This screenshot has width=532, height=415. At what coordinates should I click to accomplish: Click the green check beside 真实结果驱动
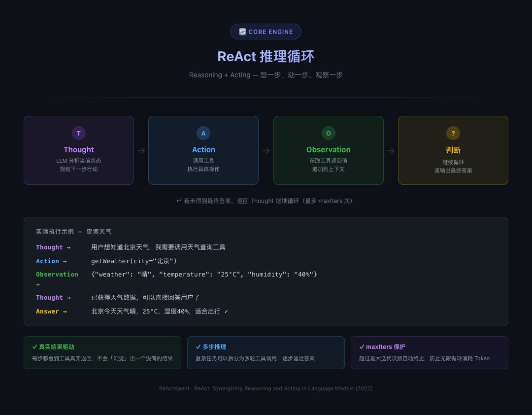point(34,347)
